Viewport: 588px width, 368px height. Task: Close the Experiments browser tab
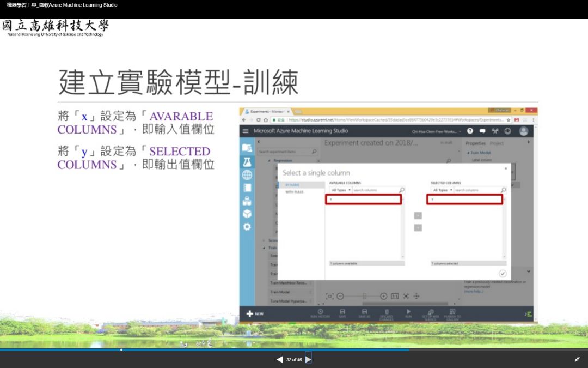[289, 112]
